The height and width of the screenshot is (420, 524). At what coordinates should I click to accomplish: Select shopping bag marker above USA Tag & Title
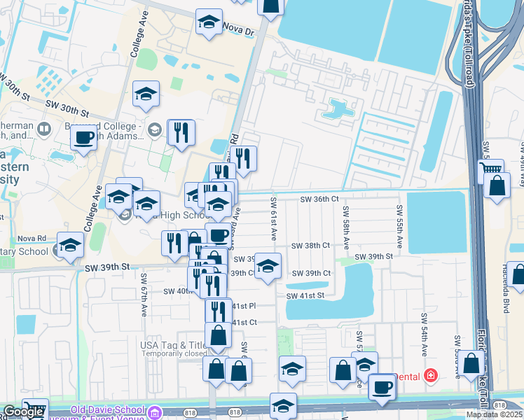(x=218, y=335)
